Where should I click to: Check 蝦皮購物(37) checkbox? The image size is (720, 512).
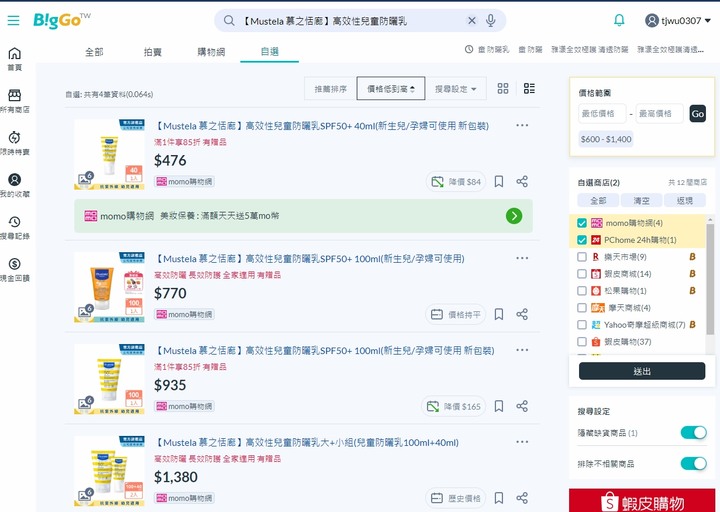[582, 342]
